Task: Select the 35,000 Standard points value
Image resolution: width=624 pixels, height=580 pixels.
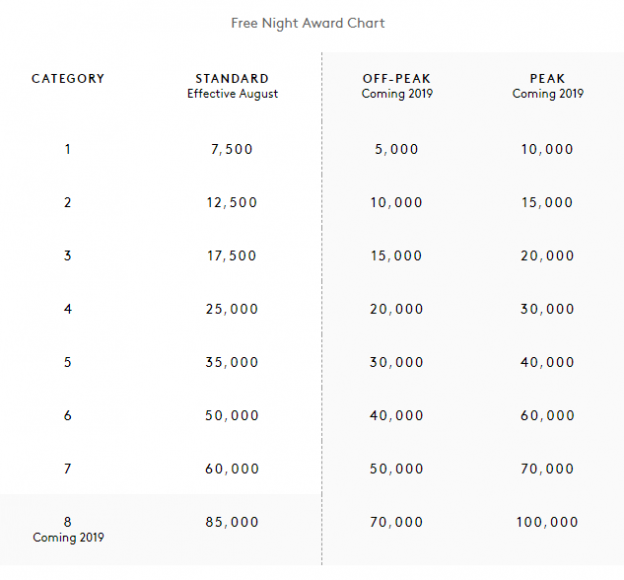Action: (232, 362)
